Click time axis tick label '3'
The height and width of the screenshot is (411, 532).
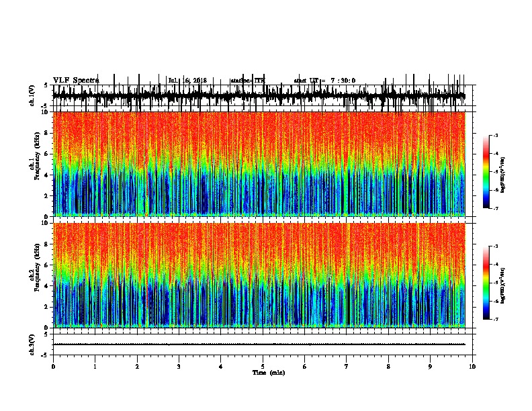click(x=179, y=367)
